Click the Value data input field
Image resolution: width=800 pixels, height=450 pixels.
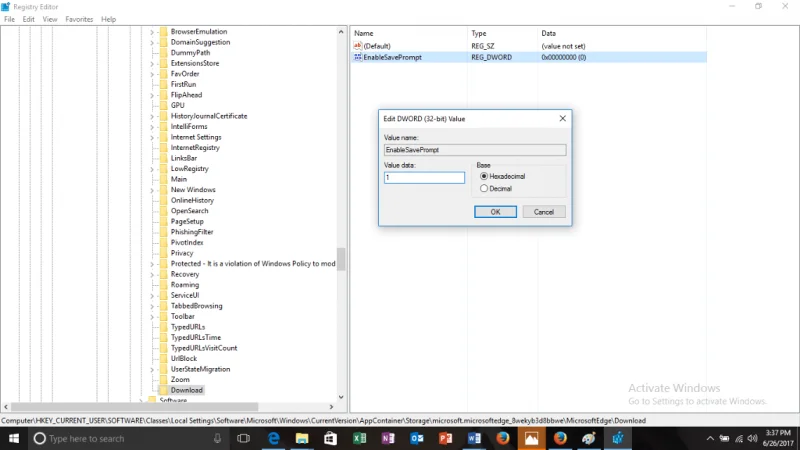pyautogui.click(x=424, y=178)
